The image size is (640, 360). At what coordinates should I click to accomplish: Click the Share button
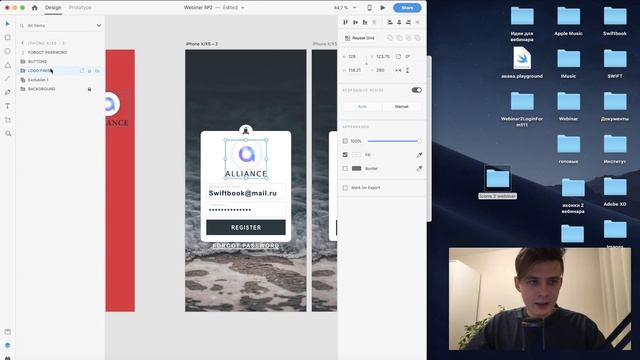point(407,8)
